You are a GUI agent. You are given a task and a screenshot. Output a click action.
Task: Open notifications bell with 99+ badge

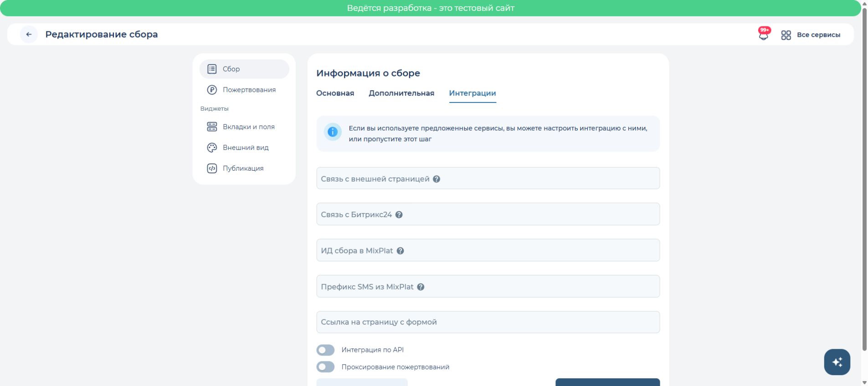click(764, 34)
